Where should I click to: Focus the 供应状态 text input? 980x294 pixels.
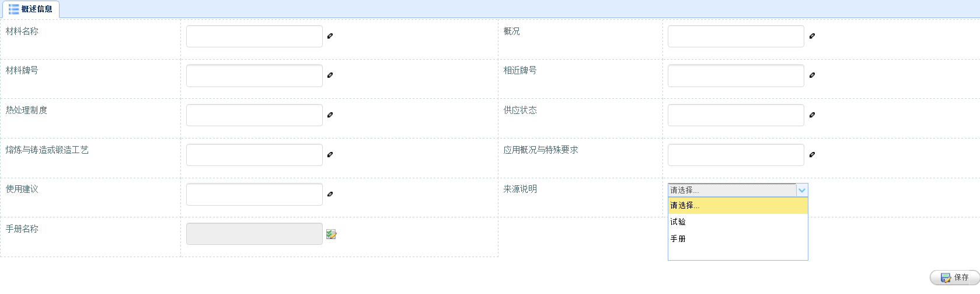[736, 115]
